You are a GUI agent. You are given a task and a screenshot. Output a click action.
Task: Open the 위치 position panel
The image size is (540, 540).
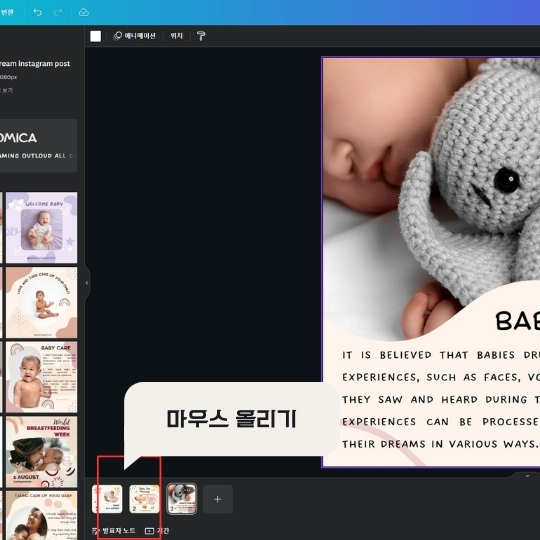176,36
